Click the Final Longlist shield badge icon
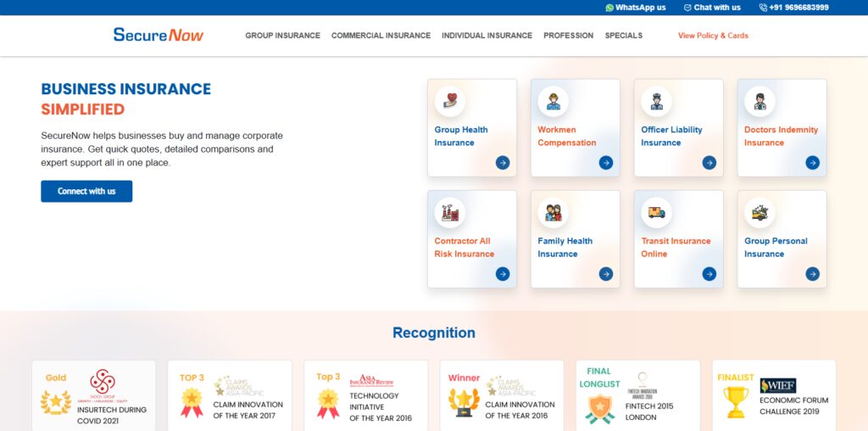The height and width of the screenshot is (431, 868). click(599, 409)
